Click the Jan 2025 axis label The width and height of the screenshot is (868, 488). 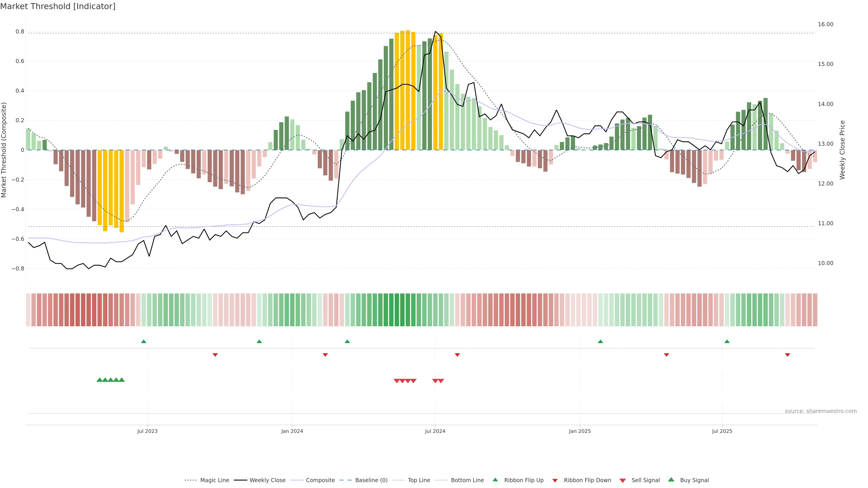tap(580, 431)
